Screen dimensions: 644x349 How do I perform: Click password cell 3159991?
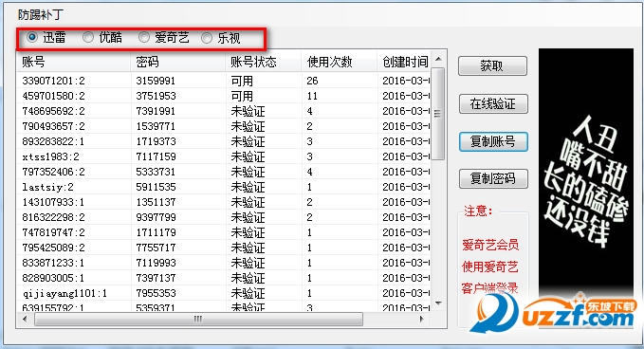click(156, 81)
